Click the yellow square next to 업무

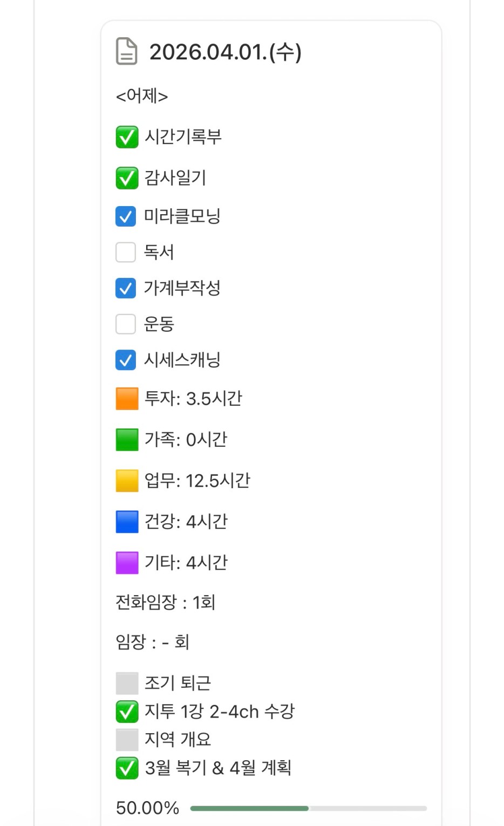pyautogui.click(x=127, y=481)
